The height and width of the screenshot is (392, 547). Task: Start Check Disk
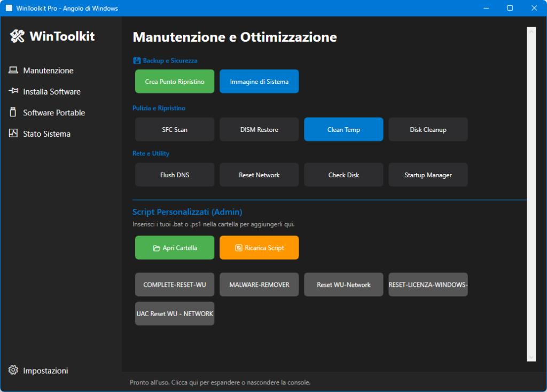point(343,175)
